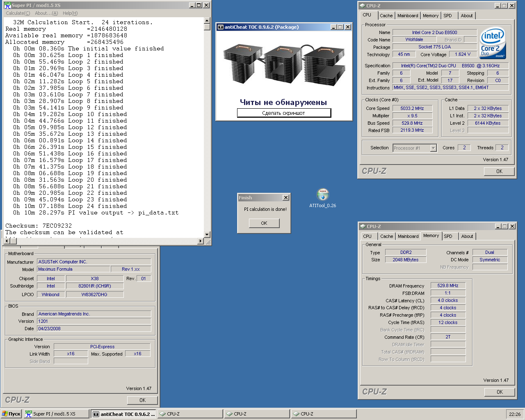Activate the first CPU-Z taskbar button
Screen dimensions: 525x420
(x=190, y=414)
